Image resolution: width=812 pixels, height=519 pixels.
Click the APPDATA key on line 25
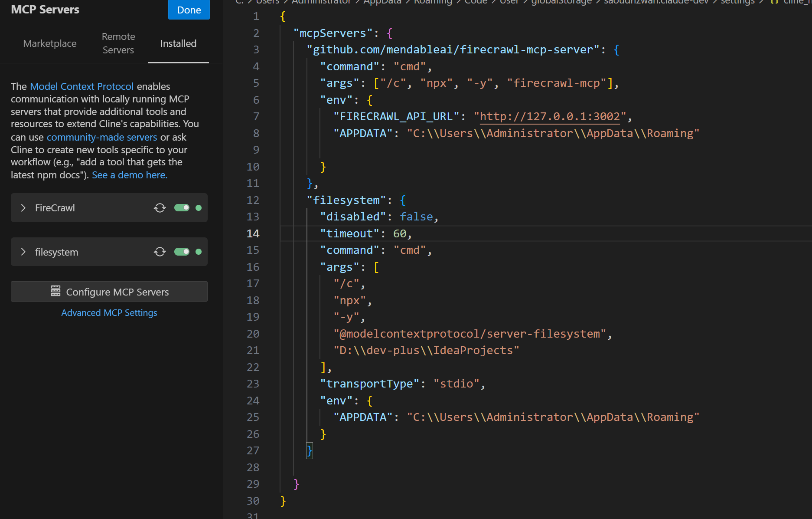click(x=363, y=417)
